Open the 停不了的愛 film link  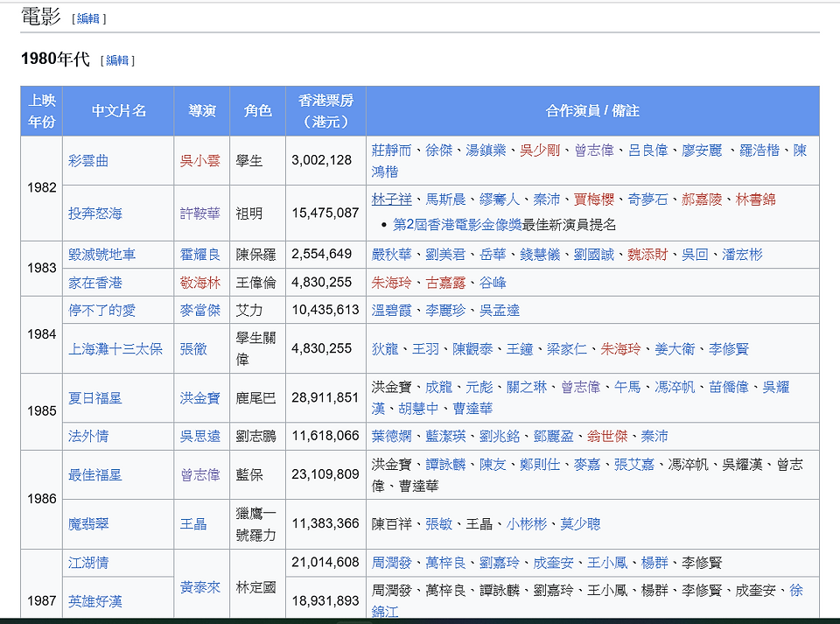tap(101, 310)
